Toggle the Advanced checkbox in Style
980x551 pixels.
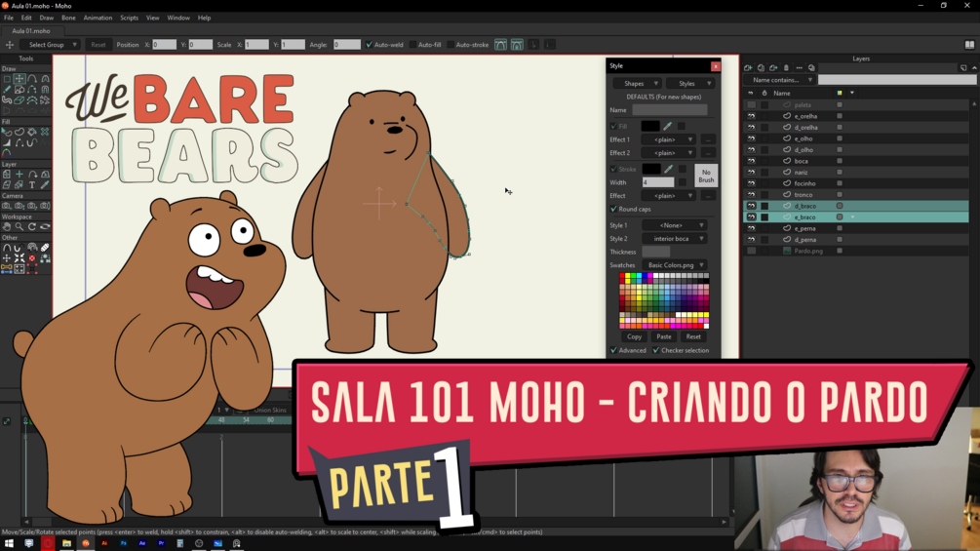[x=613, y=350]
